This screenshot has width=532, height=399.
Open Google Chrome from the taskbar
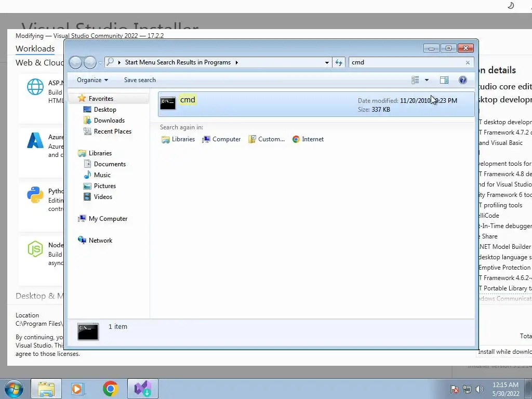coord(110,389)
